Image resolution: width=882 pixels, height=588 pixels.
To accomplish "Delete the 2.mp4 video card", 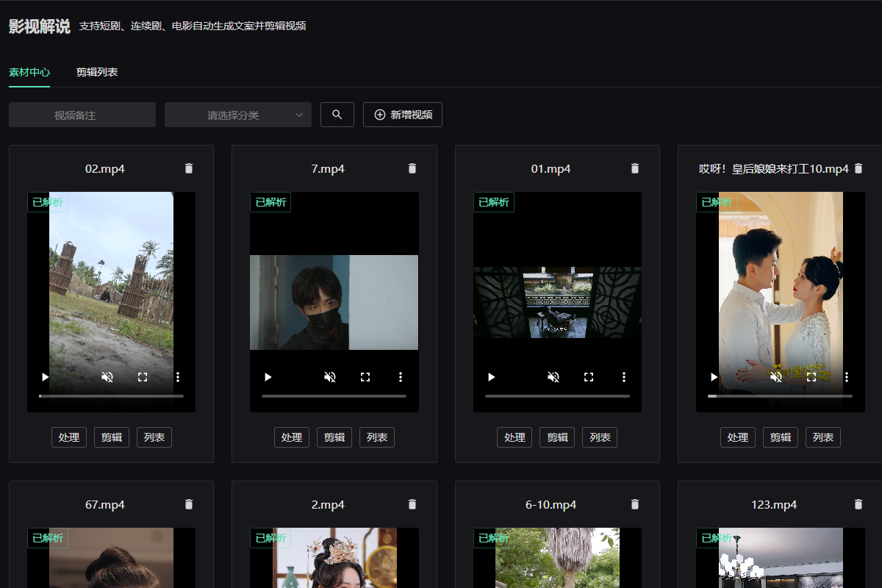I will coord(412,505).
